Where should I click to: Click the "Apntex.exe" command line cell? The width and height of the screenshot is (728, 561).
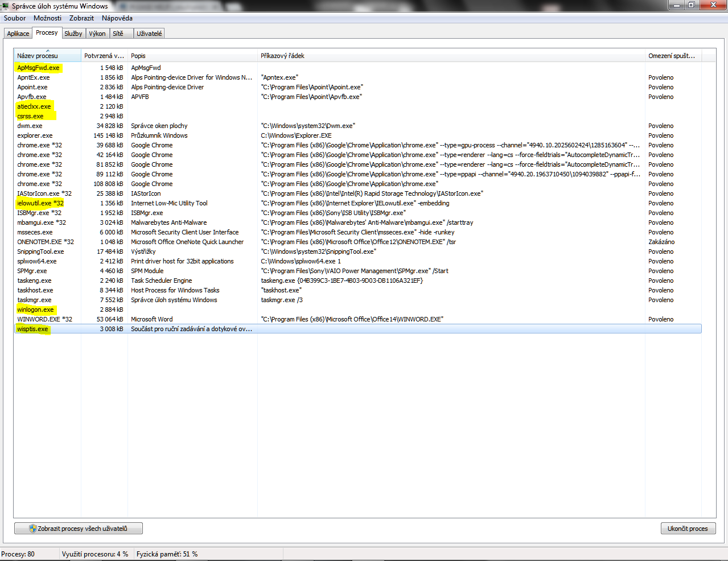(279, 77)
